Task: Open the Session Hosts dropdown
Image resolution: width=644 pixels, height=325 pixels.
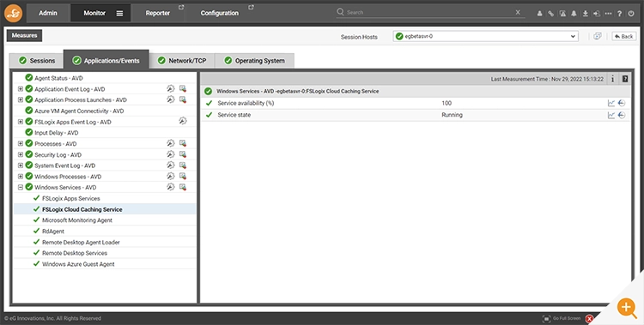Action: [485, 36]
